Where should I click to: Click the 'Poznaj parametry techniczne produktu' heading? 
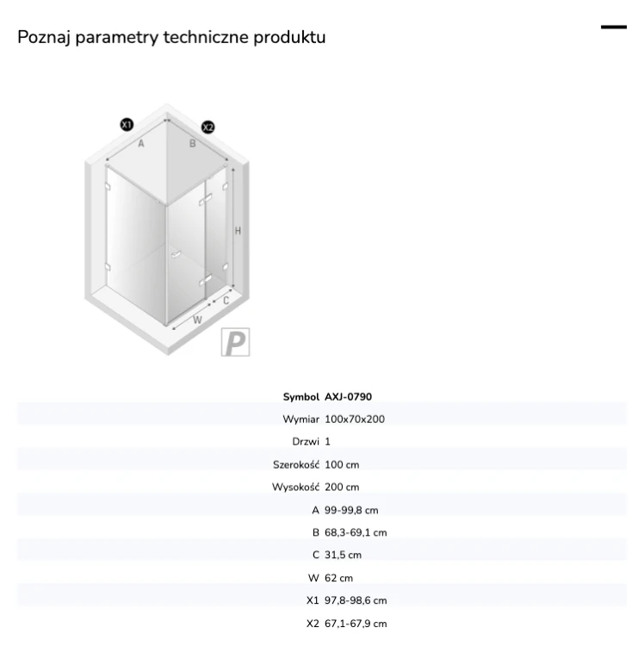point(171,37)
